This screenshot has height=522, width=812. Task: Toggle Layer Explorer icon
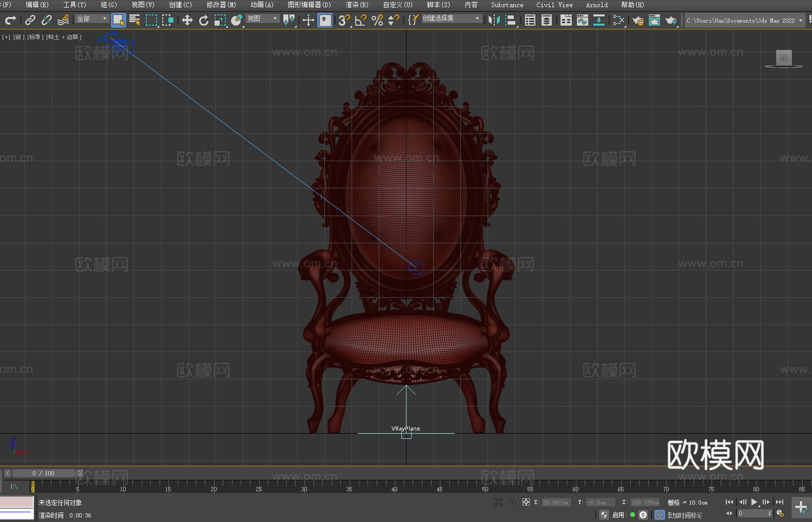coord(547,20)
